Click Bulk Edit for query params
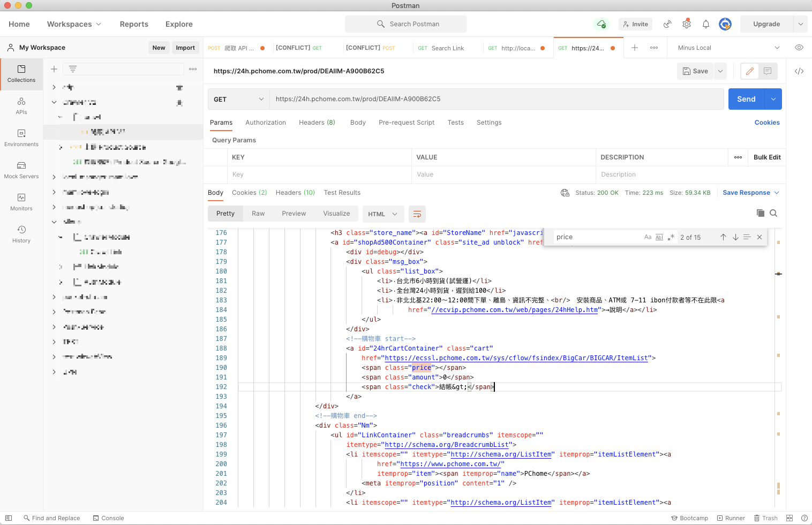Screen dimensions: 812x525 [767, 157]
